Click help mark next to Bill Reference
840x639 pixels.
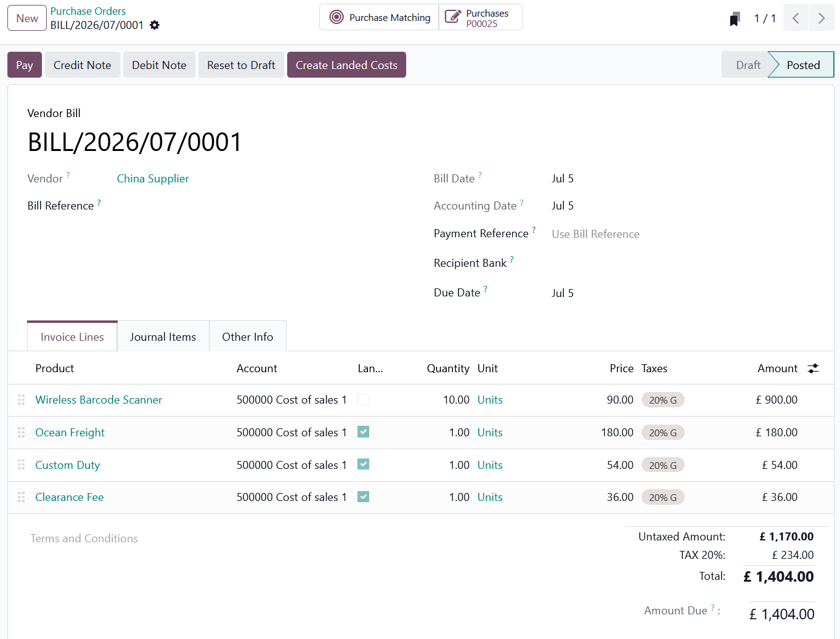pyautogui.click(x=99, y=202)
